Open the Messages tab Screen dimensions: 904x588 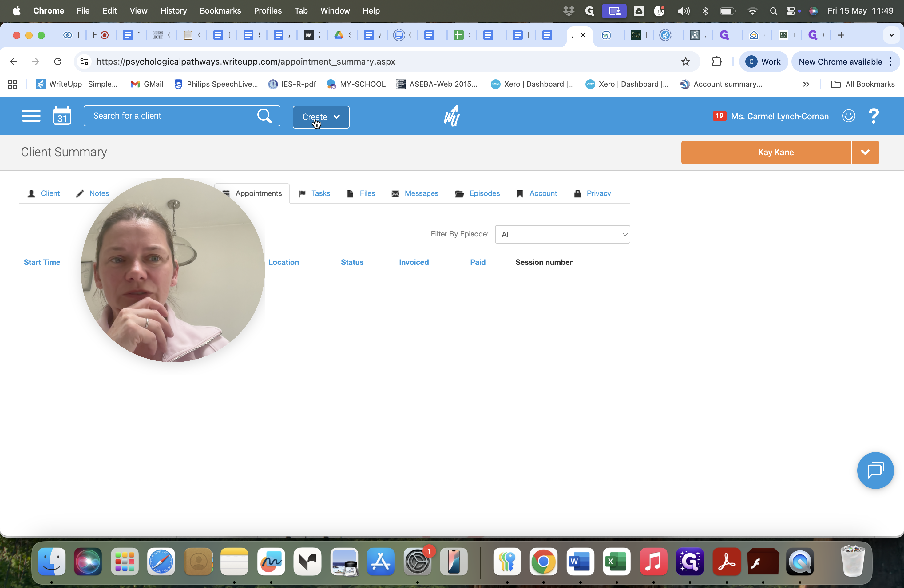click(415, 193)
